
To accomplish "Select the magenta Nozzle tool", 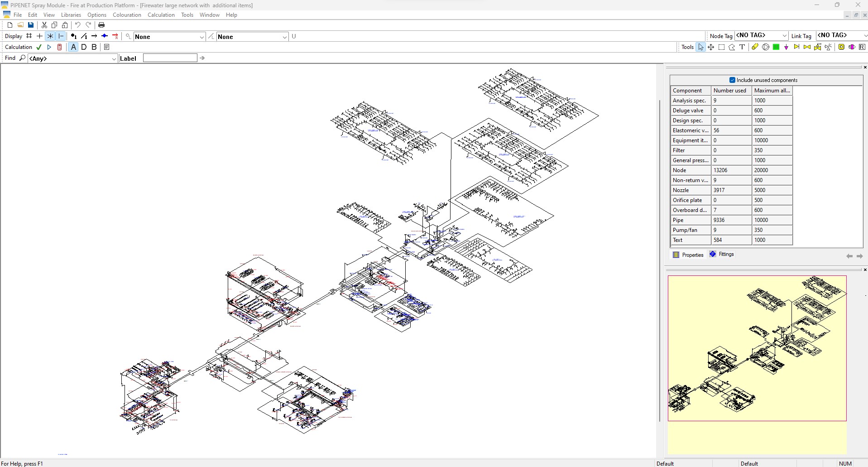I will pos(786,47).
